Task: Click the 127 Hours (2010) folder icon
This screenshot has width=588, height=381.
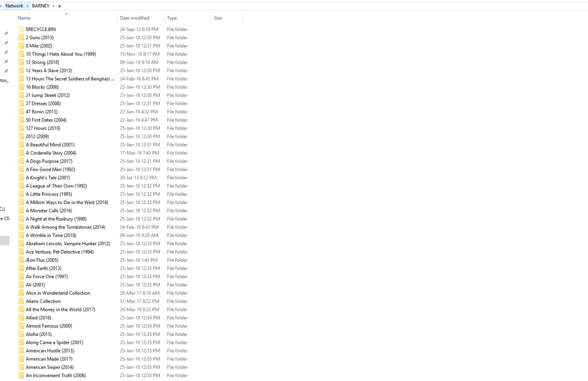Action: (21, 128)
